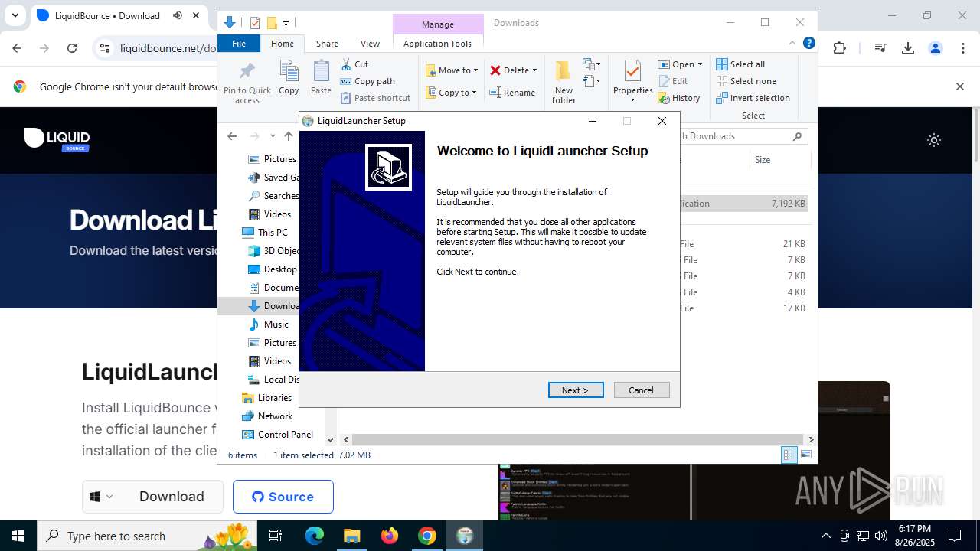Click quick access Properties checkmark in title bar

[255, 23]
